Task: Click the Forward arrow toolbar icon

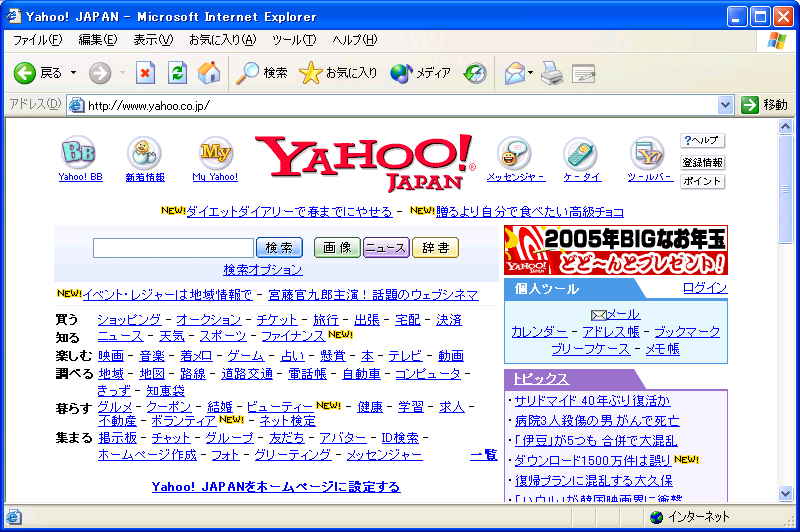Action: 99,73
